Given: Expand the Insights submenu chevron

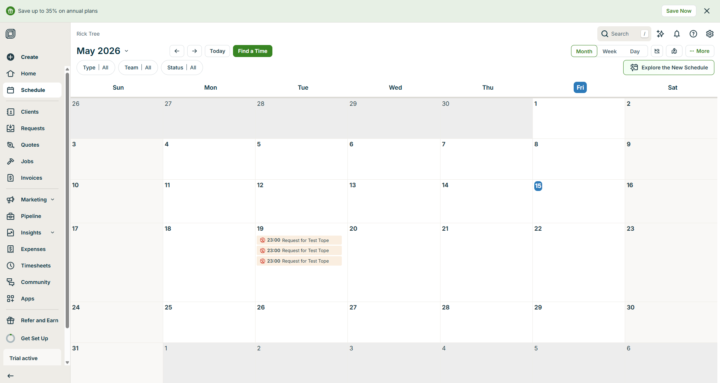Looking at the screenshot, I should pyautogui.click(x=52, y=232).
